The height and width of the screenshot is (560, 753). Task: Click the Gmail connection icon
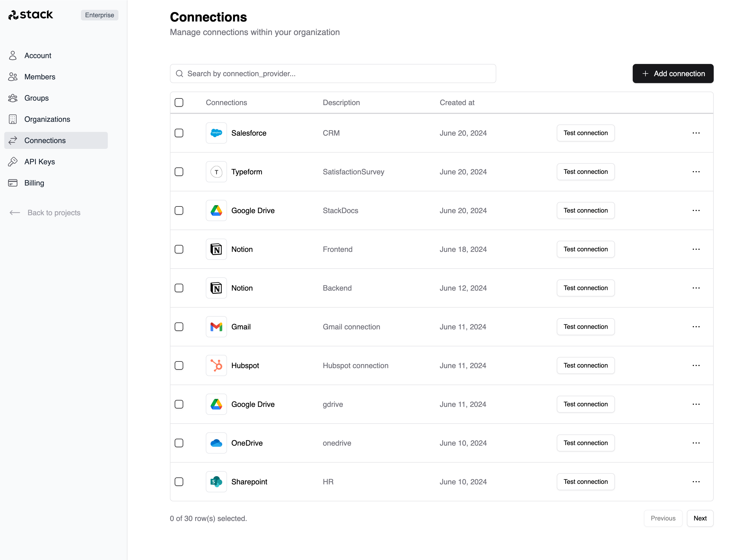coord(216,326)
